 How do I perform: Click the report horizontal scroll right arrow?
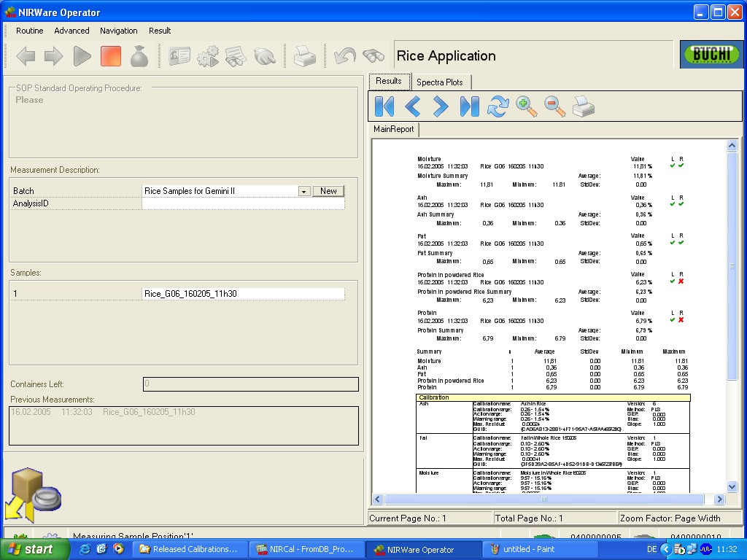[x=719, y=499]
